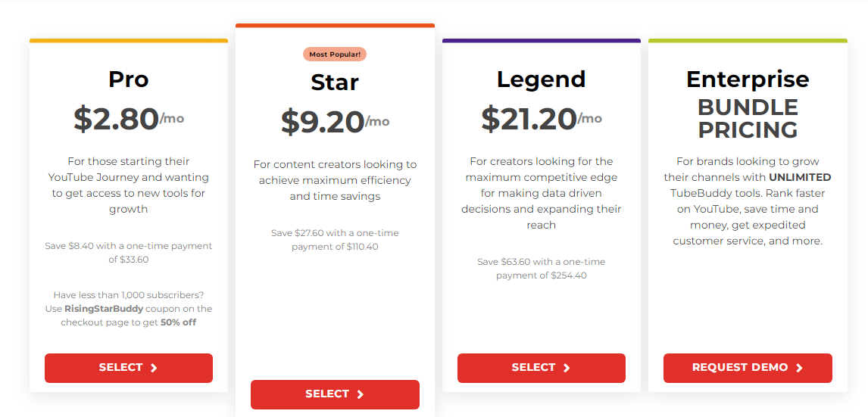The image size is (868, 417).
Task: Select the Star plan heading
Action: click(335, 82)
